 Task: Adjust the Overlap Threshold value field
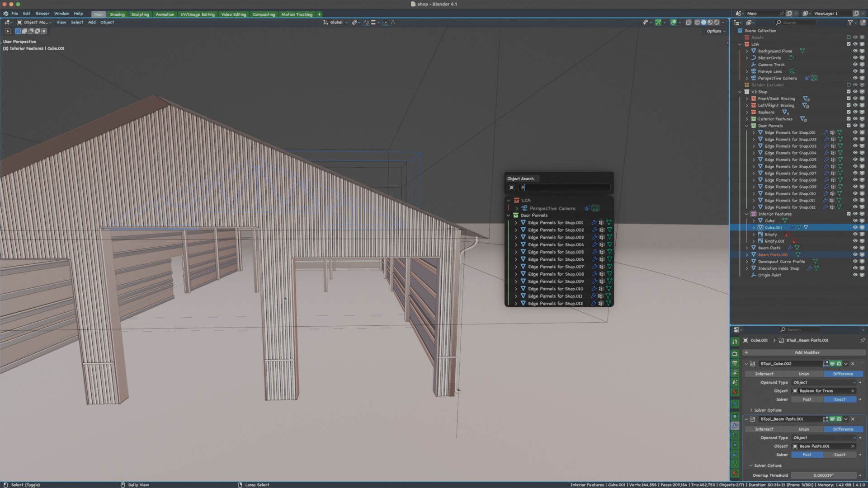click(823, 475)
